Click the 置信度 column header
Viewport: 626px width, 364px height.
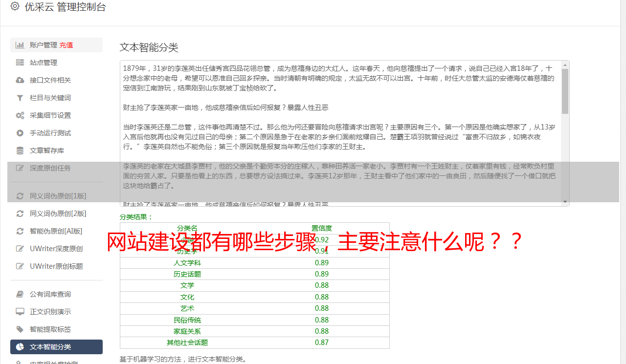coord(322,228)
